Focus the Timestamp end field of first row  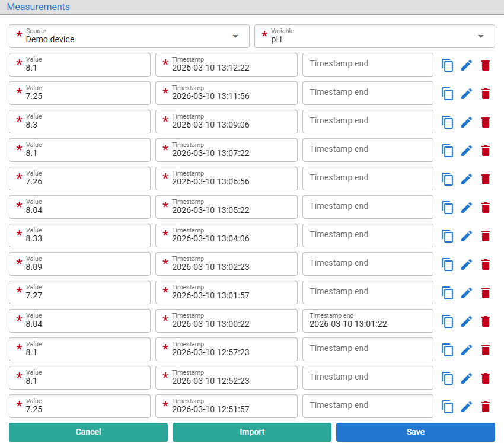pos(368,65)
